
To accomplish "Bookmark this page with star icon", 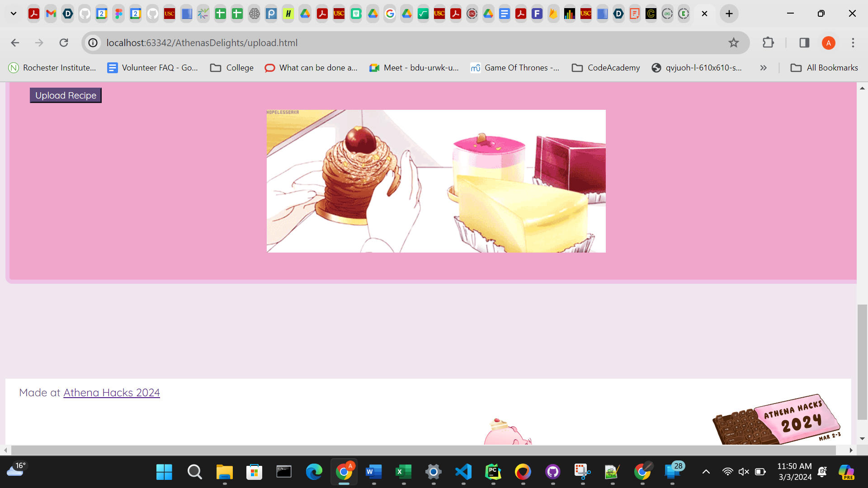I will (x=733, y=42).
